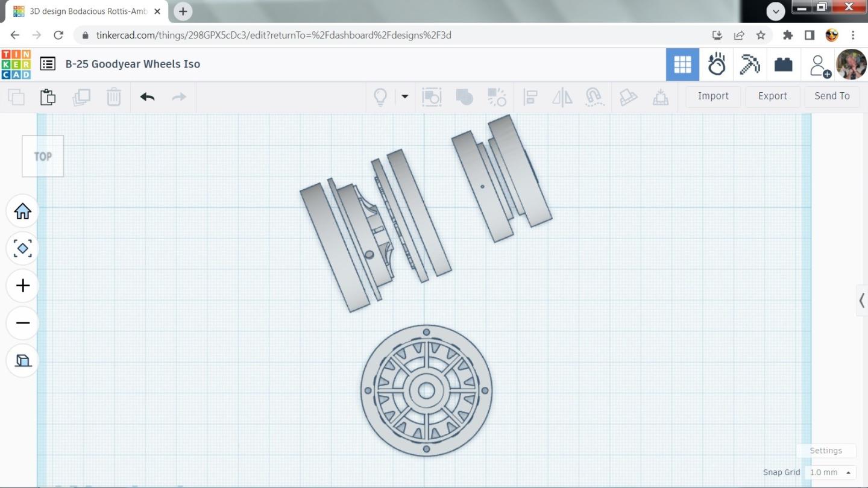868x488 pixels.
Task: Open the Bricks editor
Action: pyautogui.click(x=783, y=64)
